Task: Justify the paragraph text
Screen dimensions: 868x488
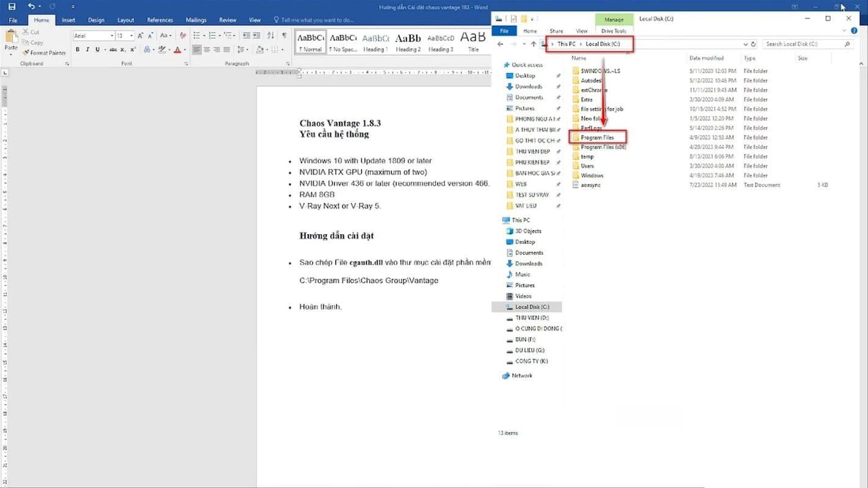Action: pyautogui.click(x=226, y=49)
